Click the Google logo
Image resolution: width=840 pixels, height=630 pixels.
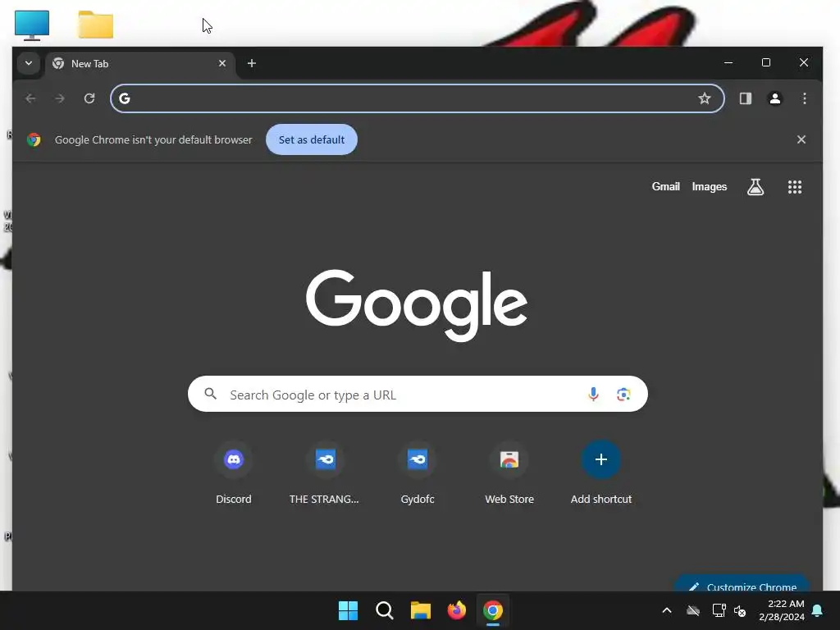point(417,305)
